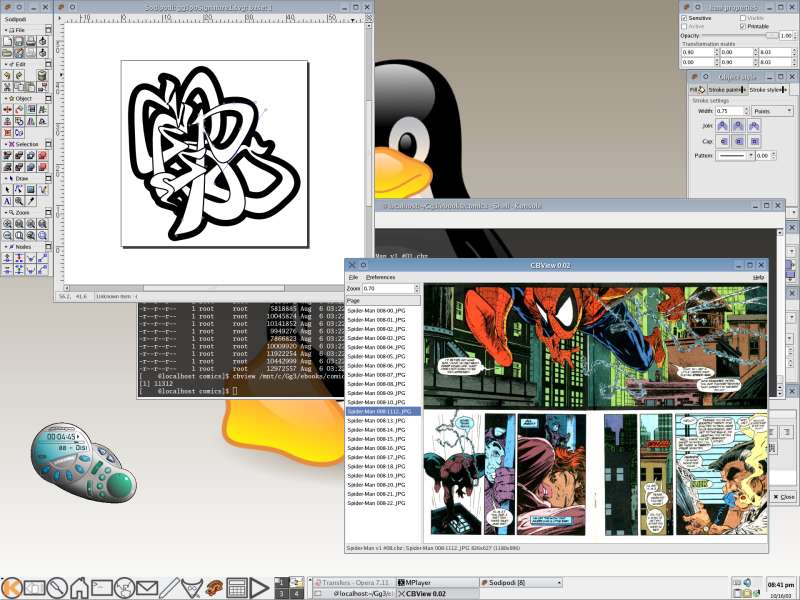Viewport: 800px width, 600px height.
Task: Click the Sodipodi canvas horizontal scrollbar
Action: [x=214, y=288]
